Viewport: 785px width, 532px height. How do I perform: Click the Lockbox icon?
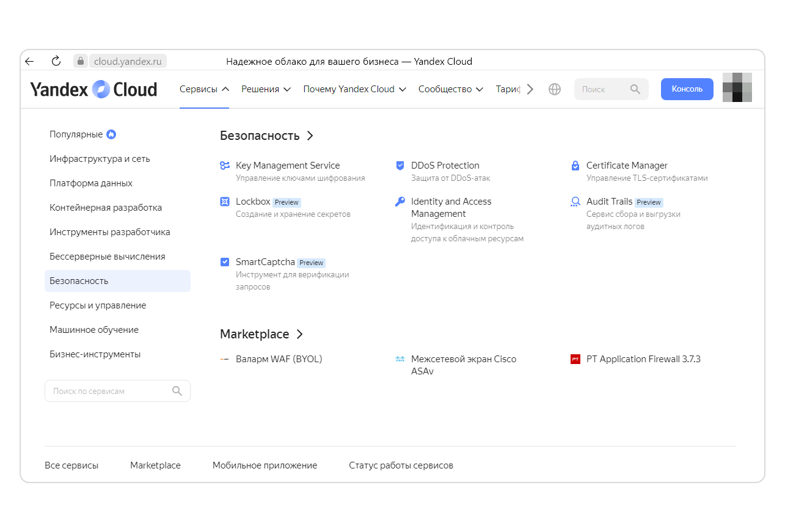[225, 202]
